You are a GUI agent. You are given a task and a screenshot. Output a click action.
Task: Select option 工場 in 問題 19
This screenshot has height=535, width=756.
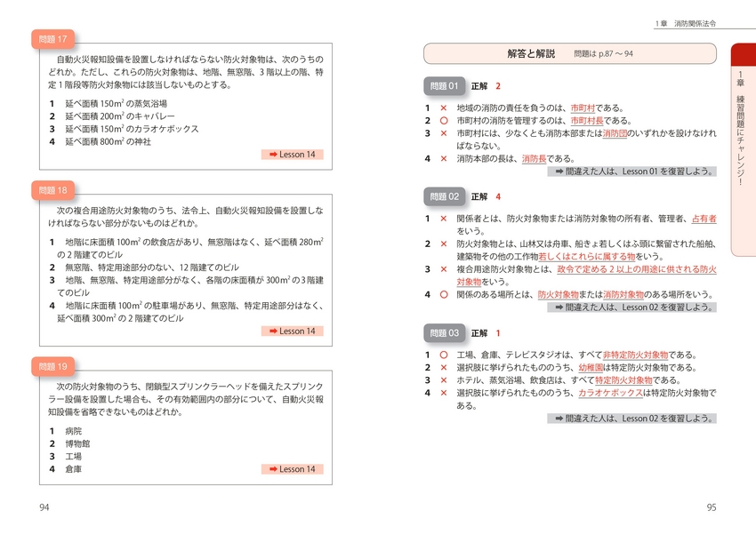[66, 457]
